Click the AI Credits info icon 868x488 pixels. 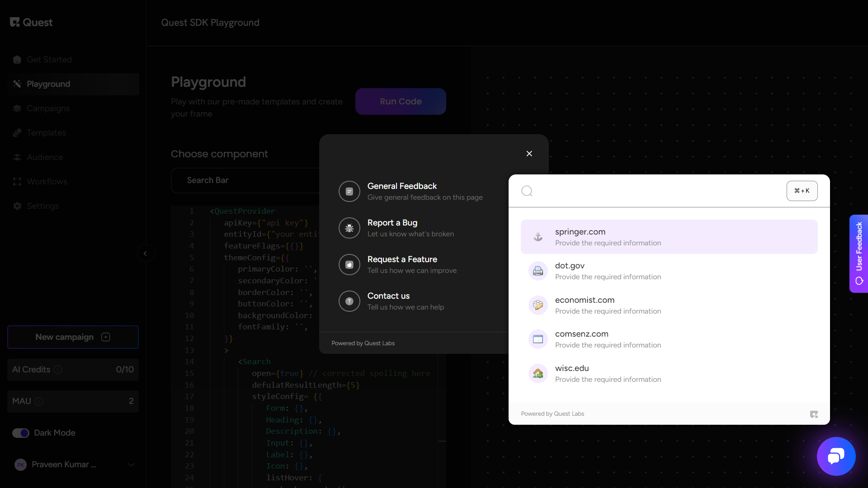pyautogui.click(x=58, y=370)
